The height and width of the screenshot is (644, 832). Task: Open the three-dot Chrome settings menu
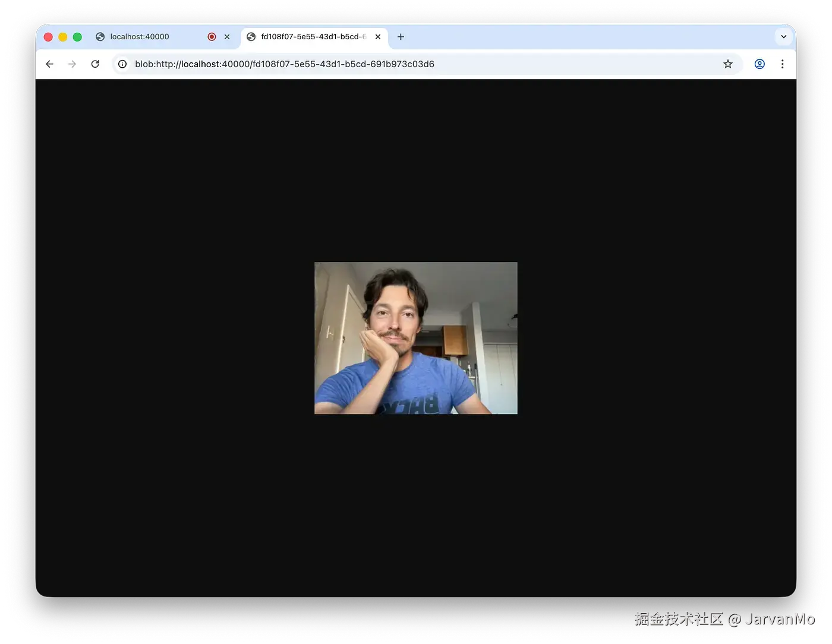pyautogui.click(x=783, y=64)
